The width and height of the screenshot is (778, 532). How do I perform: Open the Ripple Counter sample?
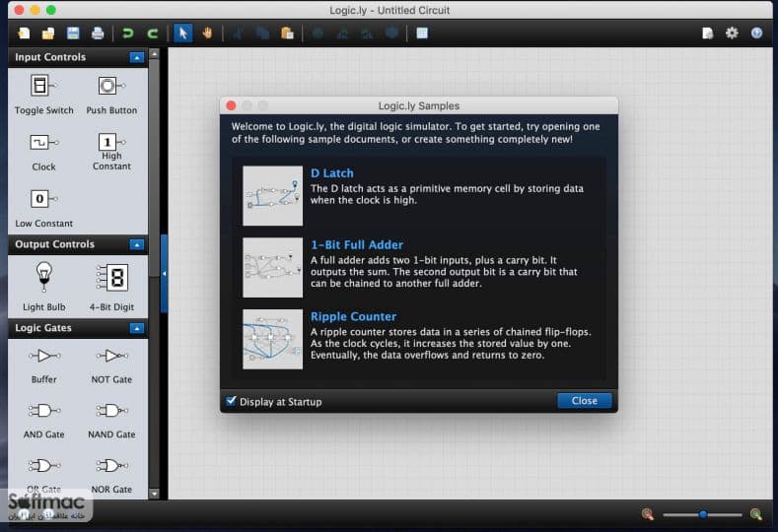[353, 316]
